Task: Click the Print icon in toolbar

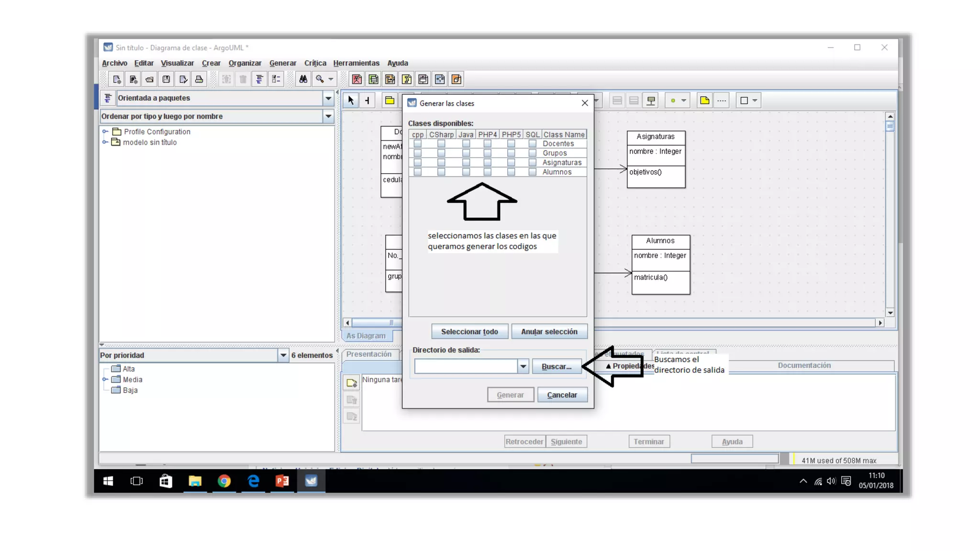Action: pyautogui.click(x=199, y=79)
